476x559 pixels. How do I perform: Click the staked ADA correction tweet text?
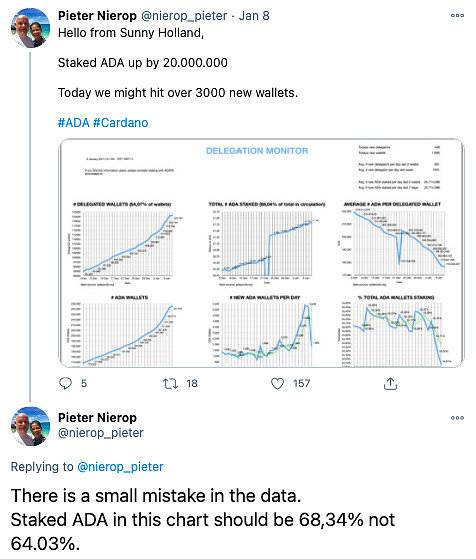(203, 520)
